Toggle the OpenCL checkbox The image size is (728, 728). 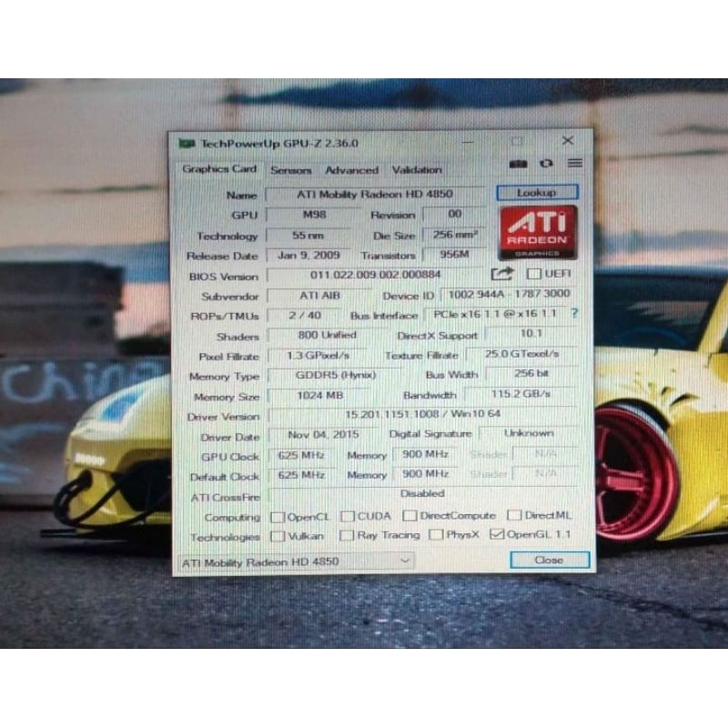(278, 517)
